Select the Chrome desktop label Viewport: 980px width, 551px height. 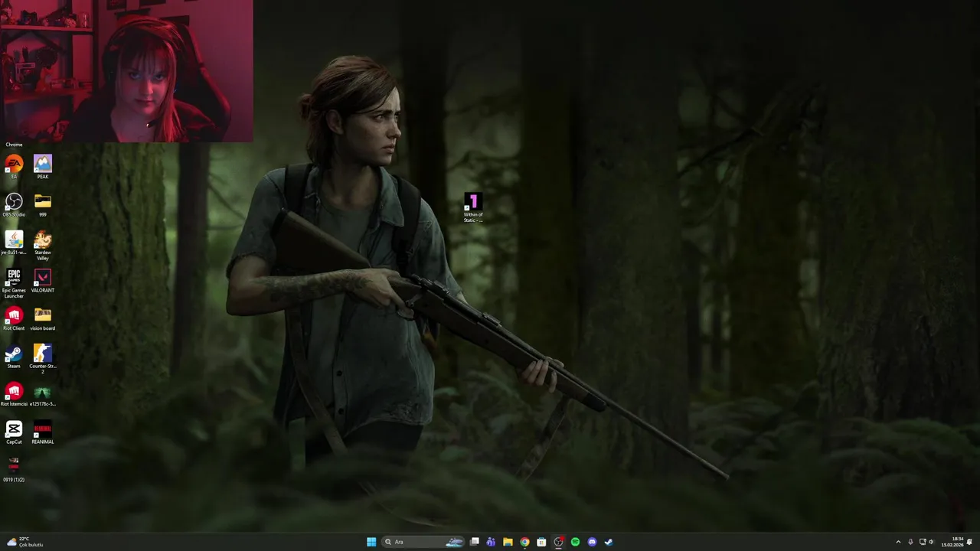click(14, 145)
